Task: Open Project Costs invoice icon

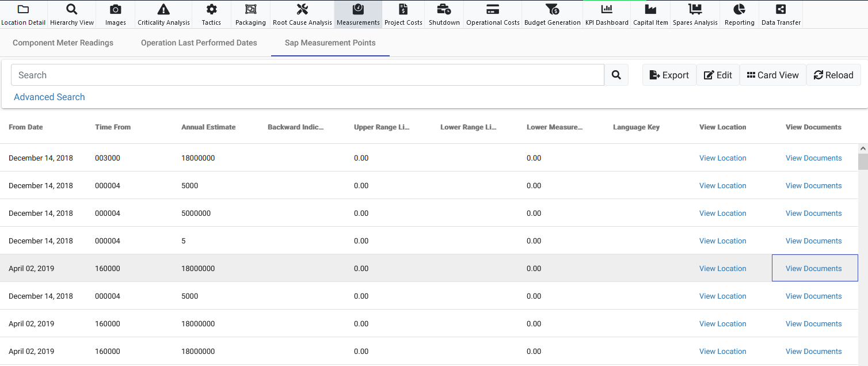Action: click(403, 9)
